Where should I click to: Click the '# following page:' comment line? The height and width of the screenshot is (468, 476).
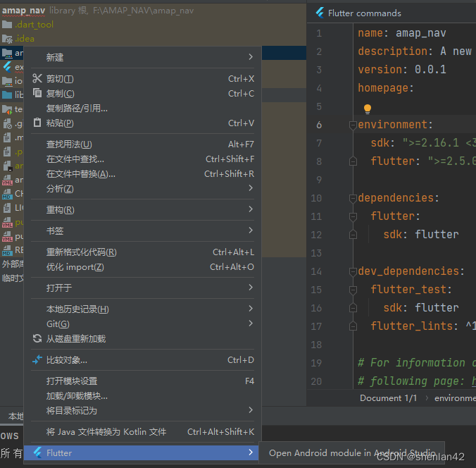pyautogui.click(x=417, y=381)
